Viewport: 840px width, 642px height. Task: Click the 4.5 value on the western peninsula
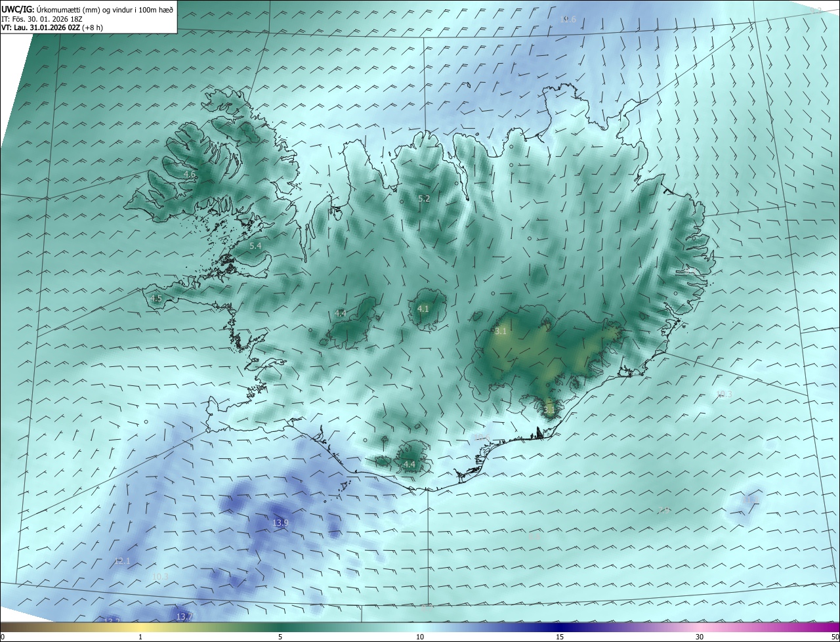click(156, 299)
